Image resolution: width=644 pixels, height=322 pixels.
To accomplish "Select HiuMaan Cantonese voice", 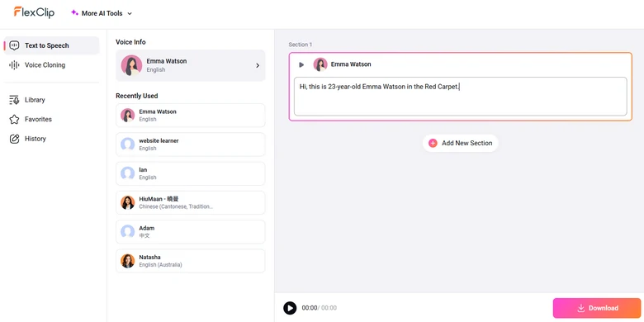I will click(x=191, y=202).
